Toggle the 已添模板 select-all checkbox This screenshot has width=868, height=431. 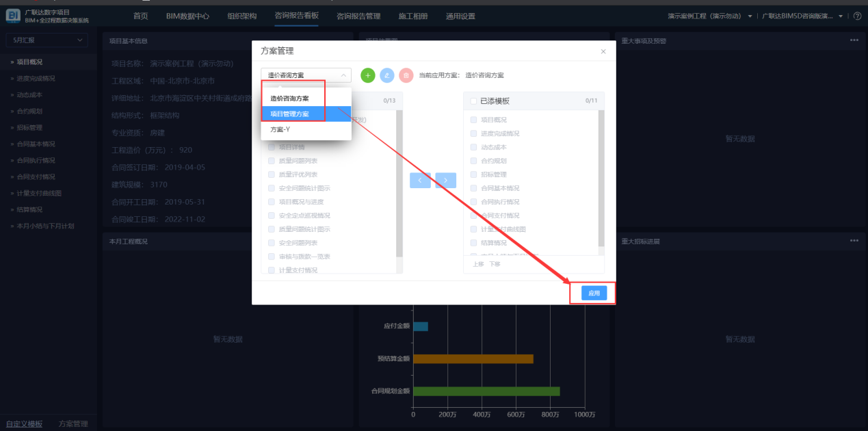[473, 101]
